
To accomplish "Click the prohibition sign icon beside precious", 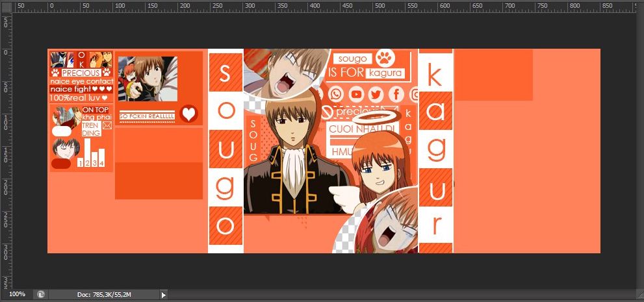I will pyautogui.click(x=328, y=112).
